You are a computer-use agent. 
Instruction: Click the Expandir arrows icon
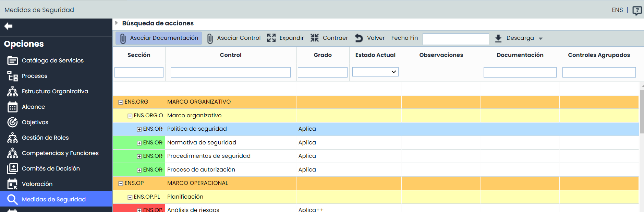click(x=271, y=38)
